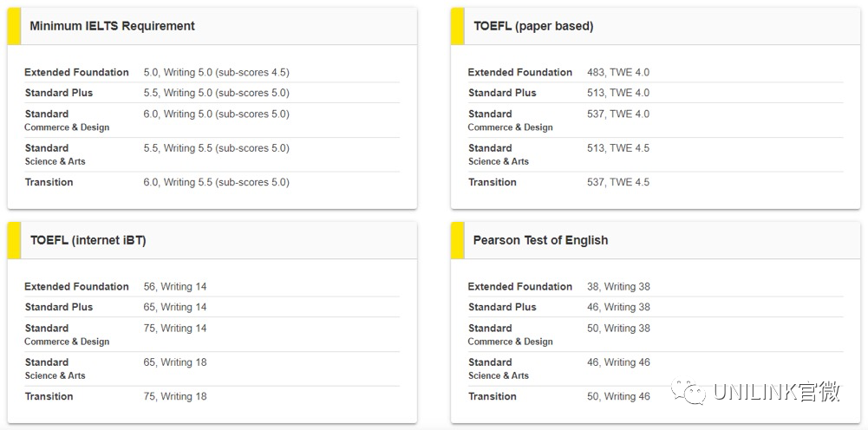Image resolution: width=868 pixels, height=430 pixels.
Task: Select '46, Writing 46' value
Action: [x=618, y=362]
